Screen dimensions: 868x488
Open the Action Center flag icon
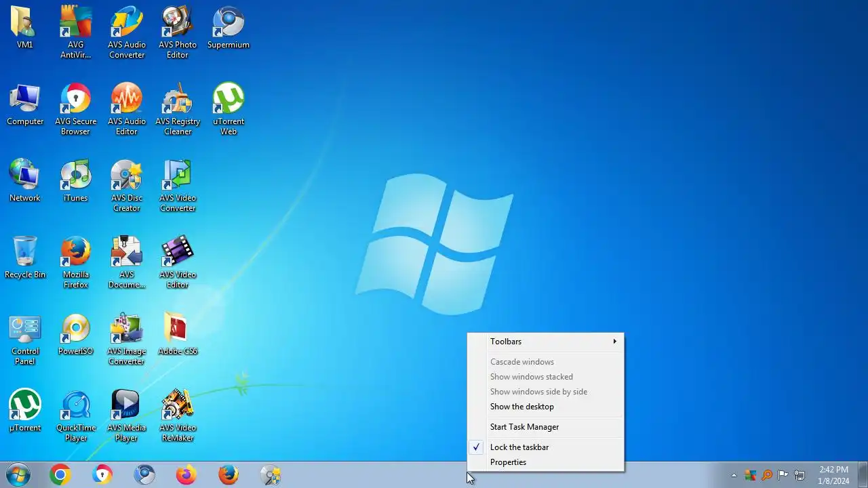(x=783, y=475)
